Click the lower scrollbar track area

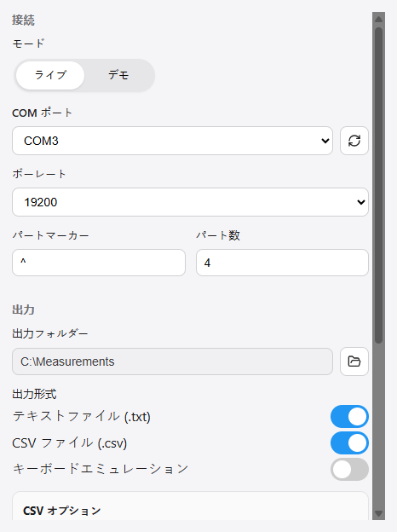pyautogui.click(x=378, y=425)
